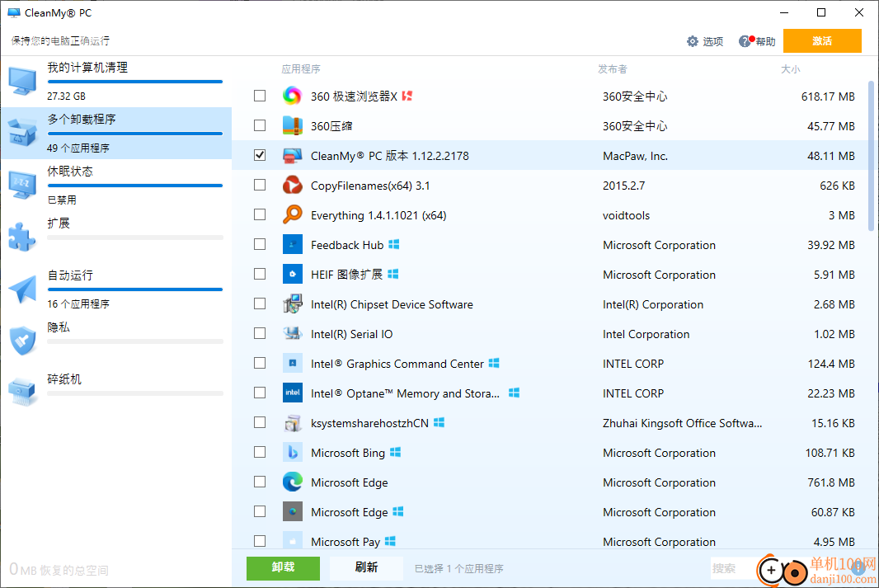This screenshot has height=588, width=879.
Task: Click the ksystemsharehostzhCN icon
Action: click(292, 422)
